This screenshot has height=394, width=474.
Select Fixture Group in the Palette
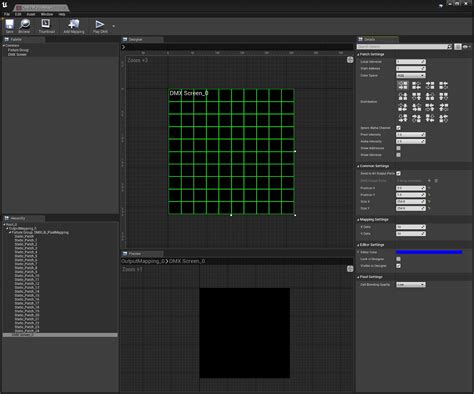coord(18,50)
